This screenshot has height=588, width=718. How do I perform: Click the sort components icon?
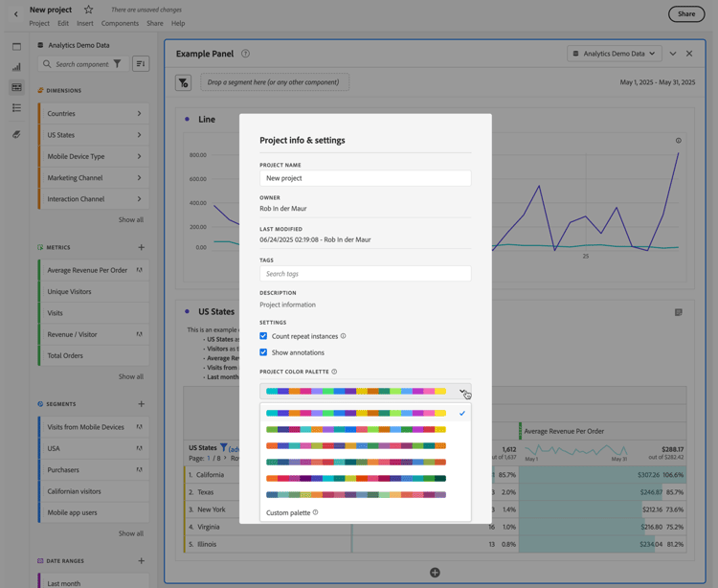(141, 63)
